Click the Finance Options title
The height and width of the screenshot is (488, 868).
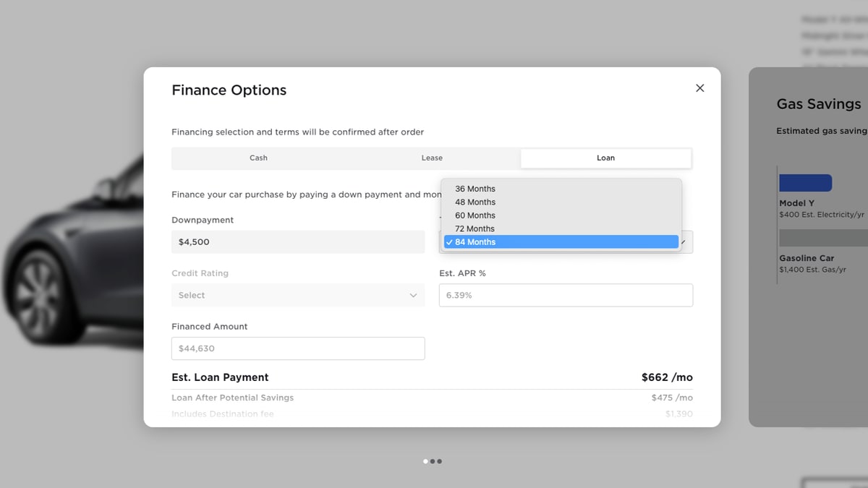click(229, 90)
